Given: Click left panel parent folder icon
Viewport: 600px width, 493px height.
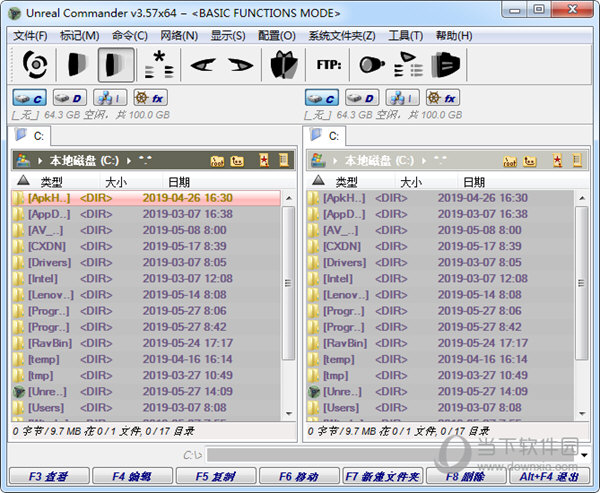Looking at the screenshot, I should pyautogui.click(x=237, y=161).
